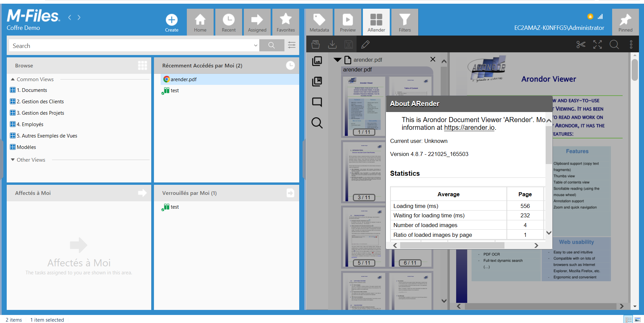Collapse the arender.pdf document tree
Viewport: 644px width, 323px height.
point(337,60)
